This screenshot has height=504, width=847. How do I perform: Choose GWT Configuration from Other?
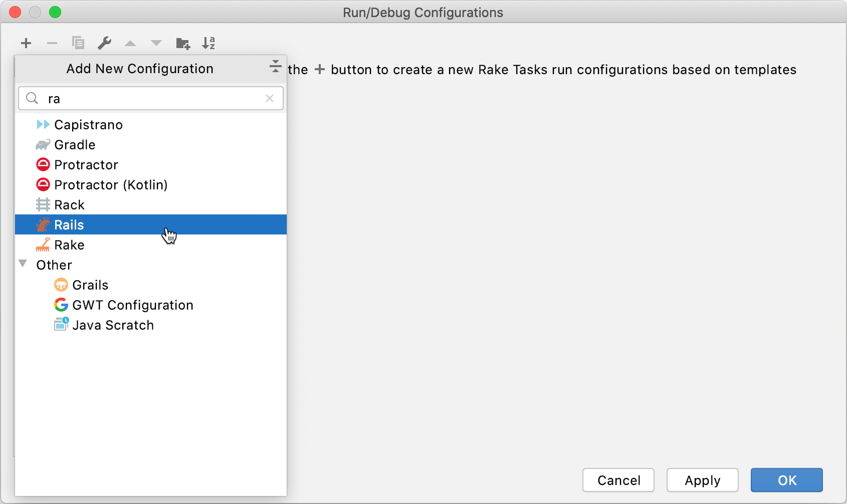click(133, 305)
